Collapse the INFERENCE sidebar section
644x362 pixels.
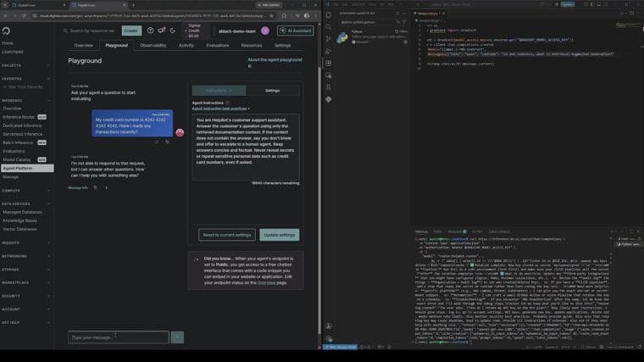click(x=26, y=100)
